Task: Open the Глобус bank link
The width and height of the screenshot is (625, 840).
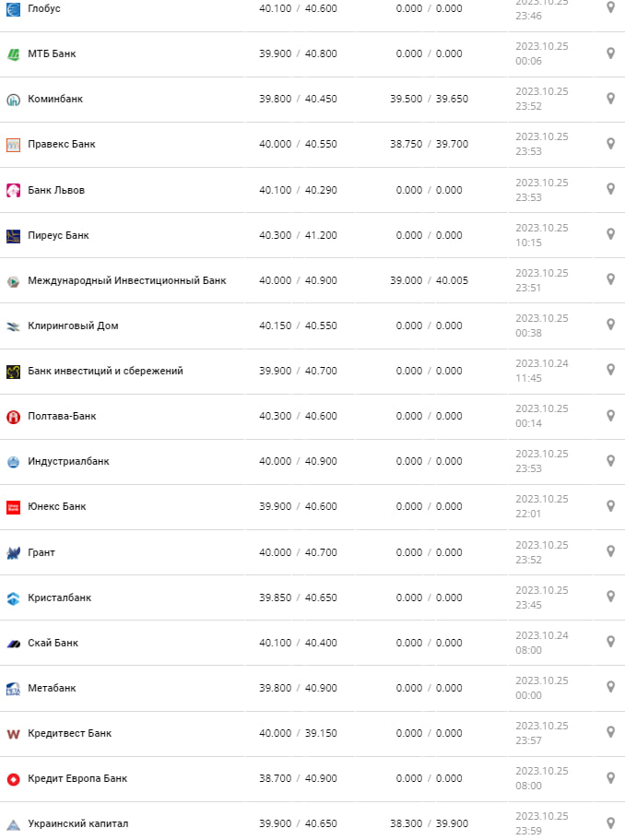Action: [44, 8]
